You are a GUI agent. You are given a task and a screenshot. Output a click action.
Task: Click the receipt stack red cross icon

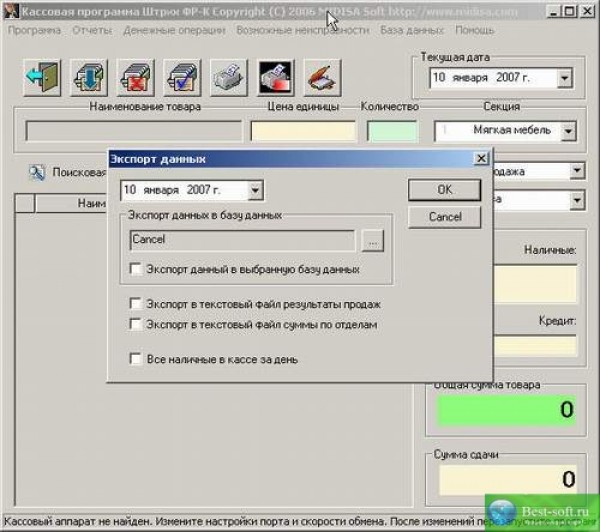[x=133, y=77]
